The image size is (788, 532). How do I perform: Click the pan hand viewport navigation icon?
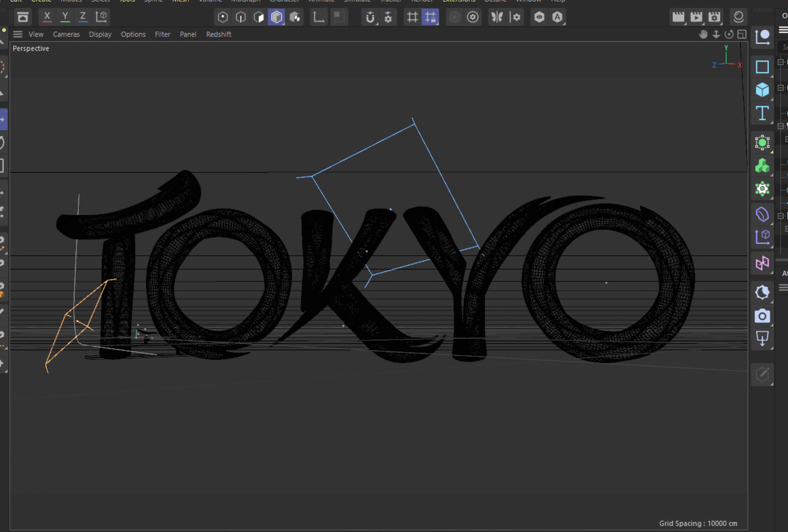pos(703,34)
